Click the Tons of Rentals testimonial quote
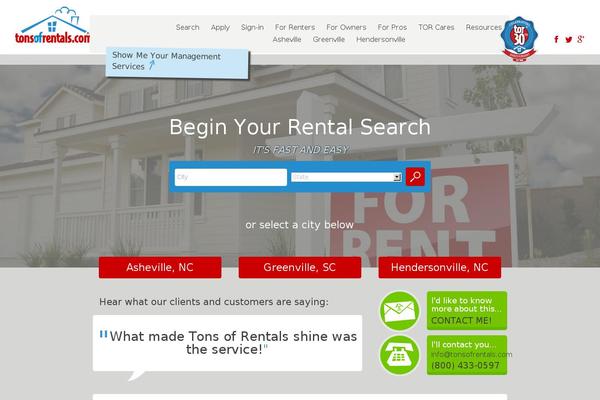This screenshot has height=400, width=600. [x=227, y=343]
